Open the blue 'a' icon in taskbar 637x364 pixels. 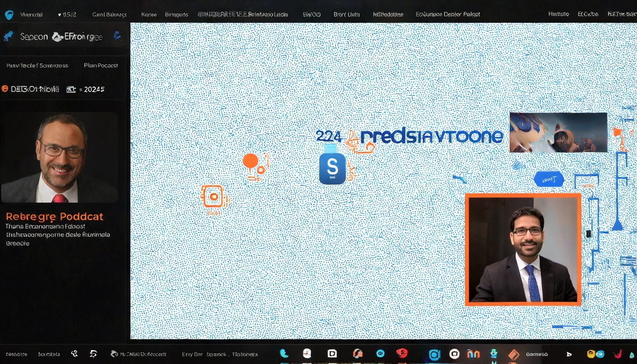434,354
